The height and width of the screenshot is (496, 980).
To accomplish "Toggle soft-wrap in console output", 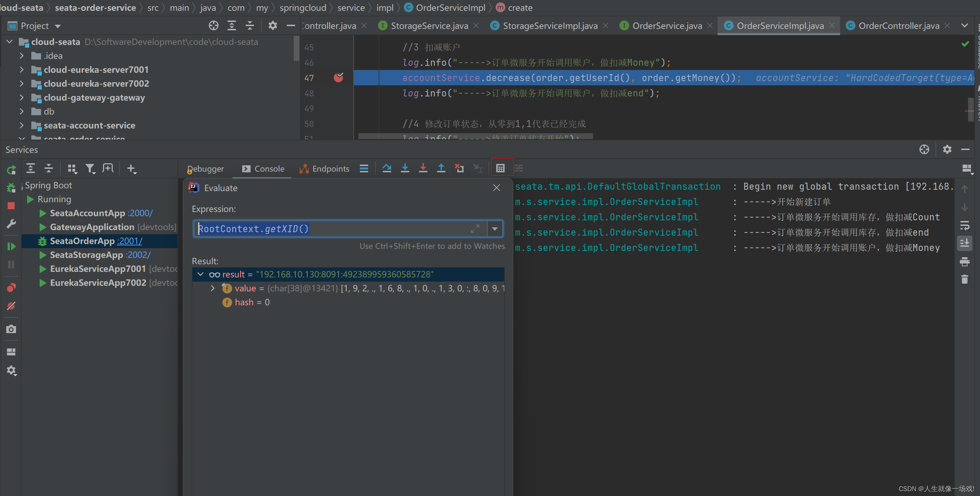I will [964, 225].
